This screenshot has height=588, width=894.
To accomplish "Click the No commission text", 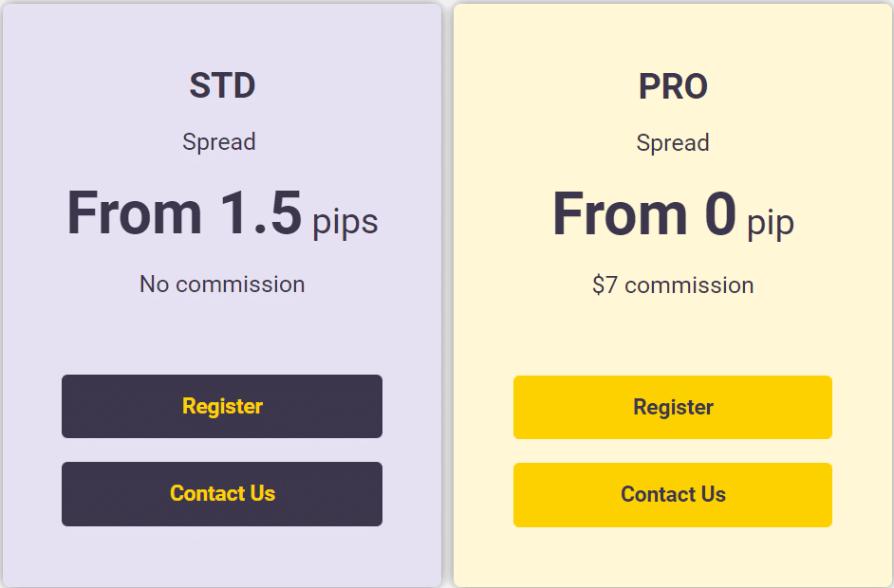I will (222, 285).
